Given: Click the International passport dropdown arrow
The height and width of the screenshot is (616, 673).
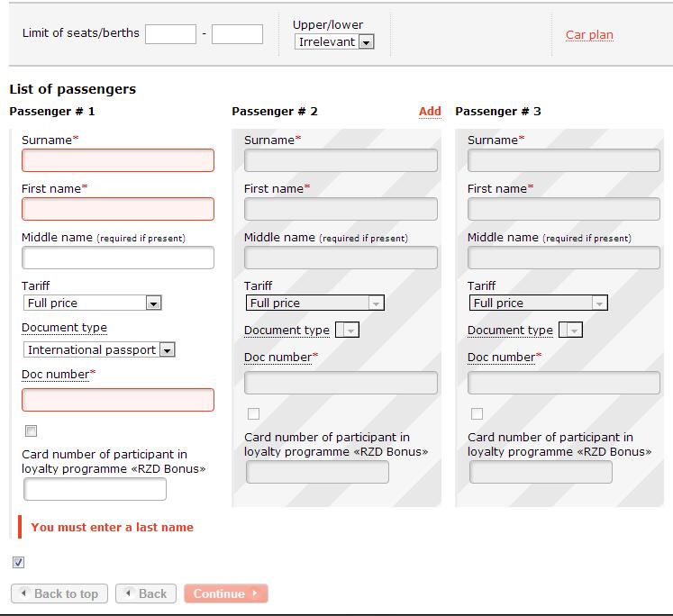Looking at the screenshot, I should [x=167, y=350].
